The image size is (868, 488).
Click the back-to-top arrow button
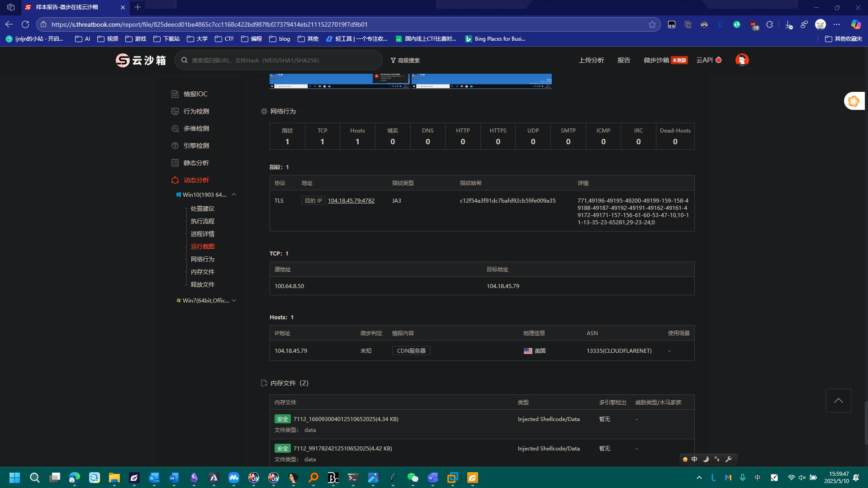(838, 401)
